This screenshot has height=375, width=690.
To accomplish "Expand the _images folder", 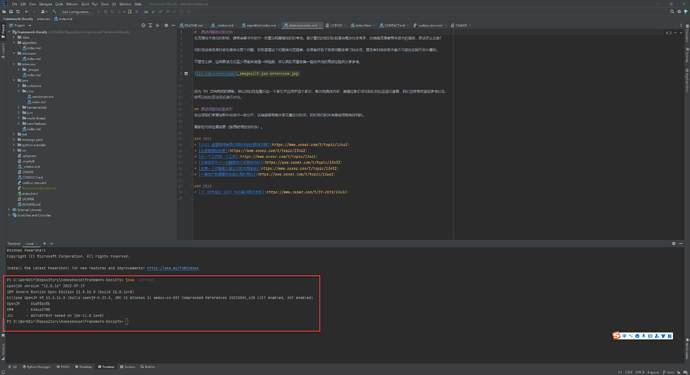I will coord(19,70).
